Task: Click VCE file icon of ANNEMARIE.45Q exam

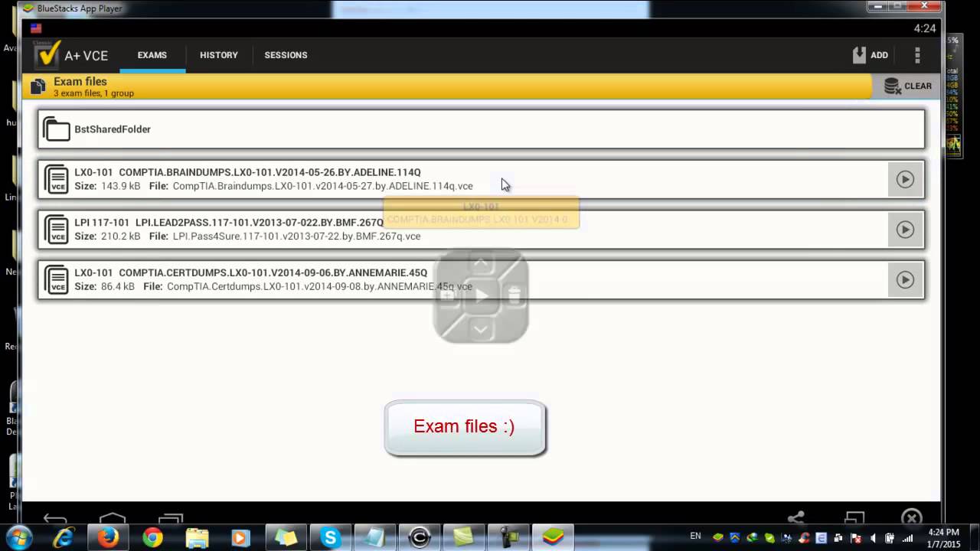Action: pyautogui.click(x=57, y=280)
